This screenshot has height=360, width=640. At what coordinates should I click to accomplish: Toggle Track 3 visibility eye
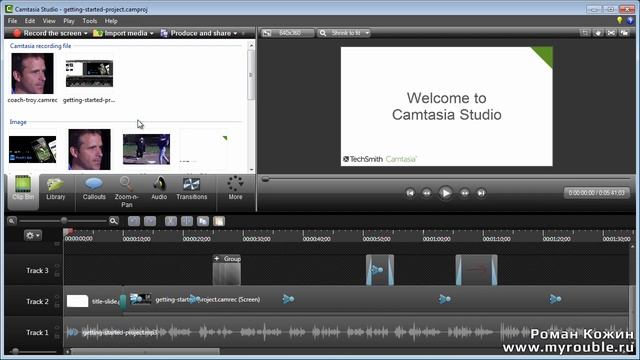(57, 266)
